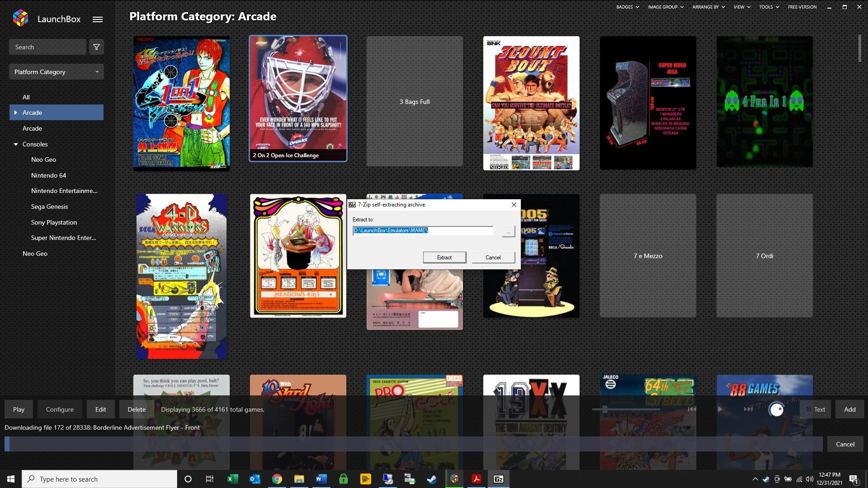Open Task View on the taskbar

coord(209,479)
